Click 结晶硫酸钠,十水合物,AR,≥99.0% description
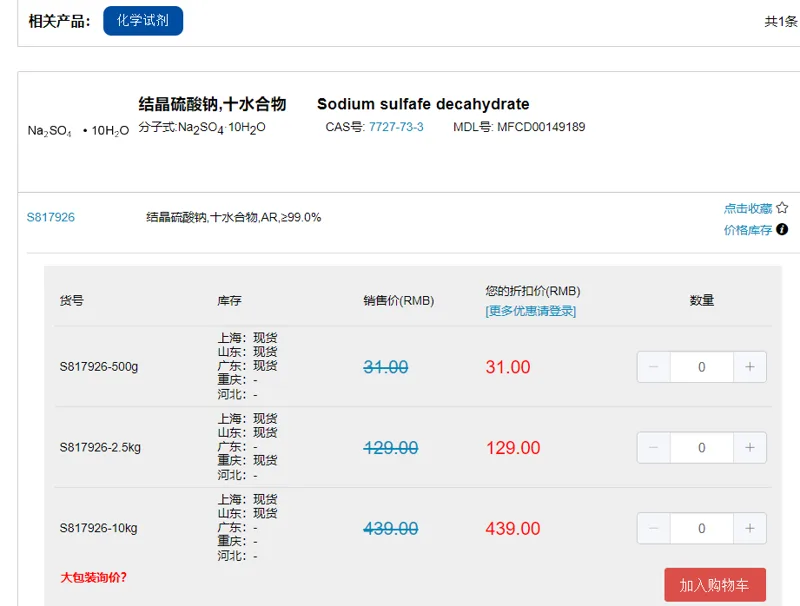 [234, 217]
